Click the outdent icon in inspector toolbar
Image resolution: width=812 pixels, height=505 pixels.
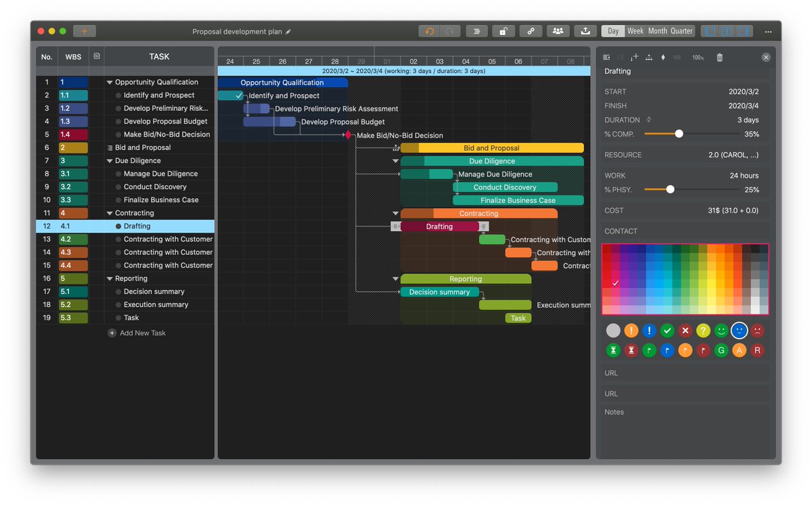(606, 57)
